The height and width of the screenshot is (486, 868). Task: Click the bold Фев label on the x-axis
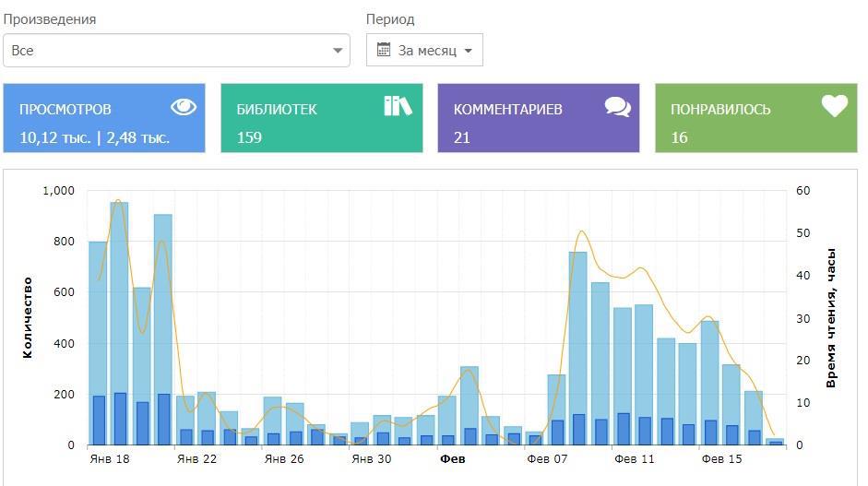(452, 458)
